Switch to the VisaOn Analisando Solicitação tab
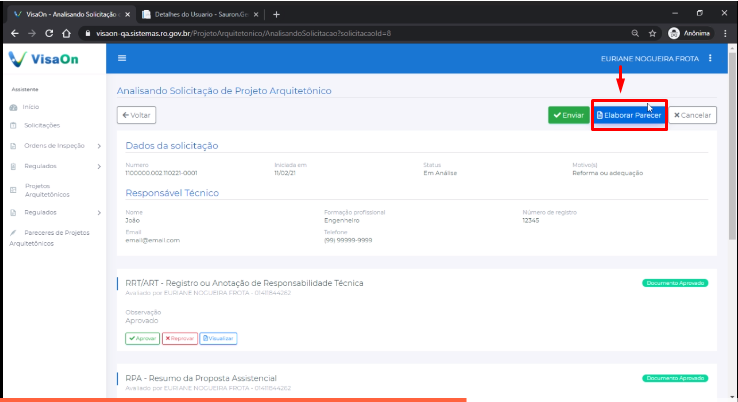 (x=72, y=15)
